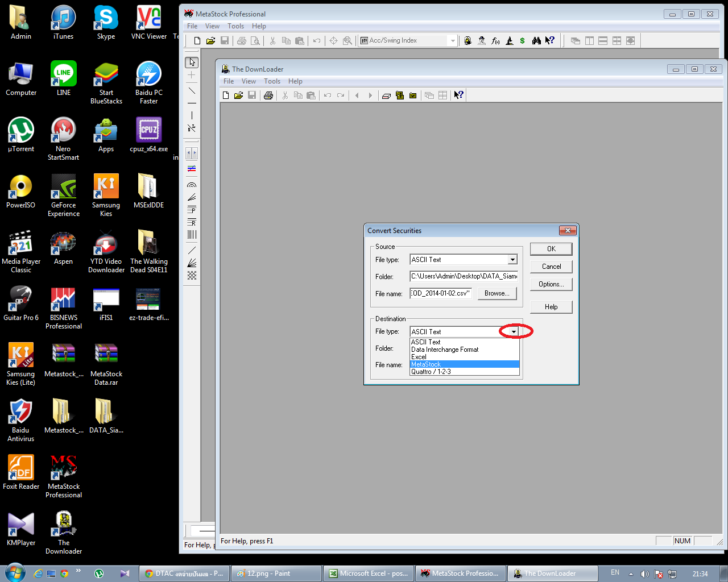Select the DATA_Sia... folder on desktop
Viewport: 728px width, 582px height.
pos(106,416)
